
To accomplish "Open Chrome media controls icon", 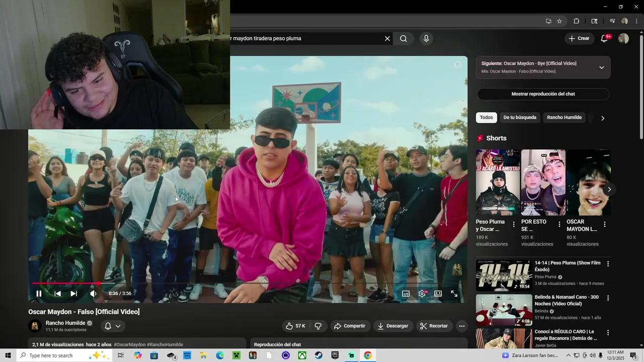I will click(612, 21).
